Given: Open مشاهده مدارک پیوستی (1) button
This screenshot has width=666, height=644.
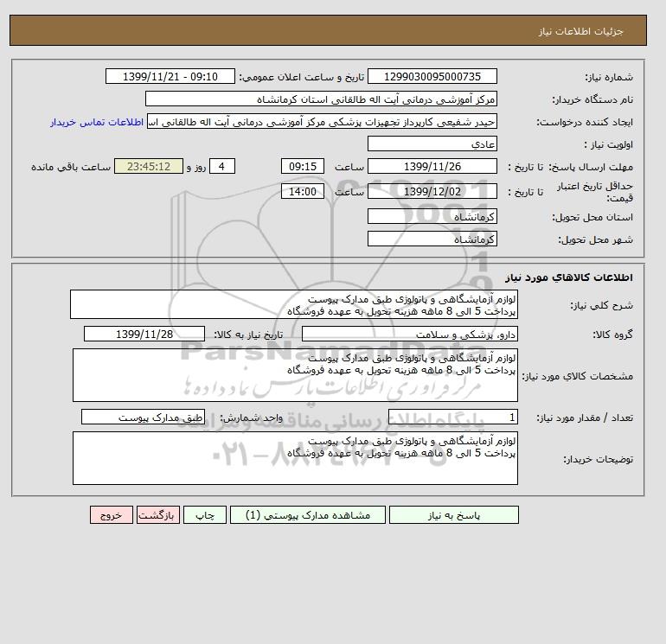Looking at the screenshot, I should pos(308,515).
